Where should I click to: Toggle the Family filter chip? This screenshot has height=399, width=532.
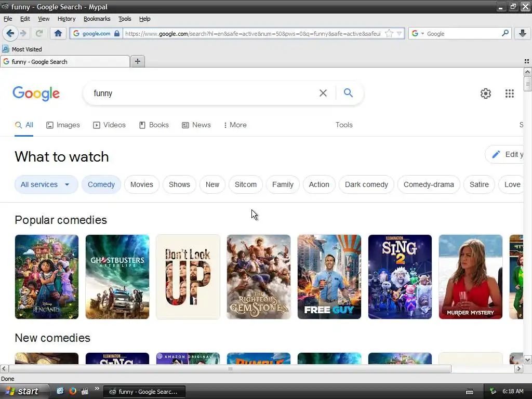tap(283, 184)
